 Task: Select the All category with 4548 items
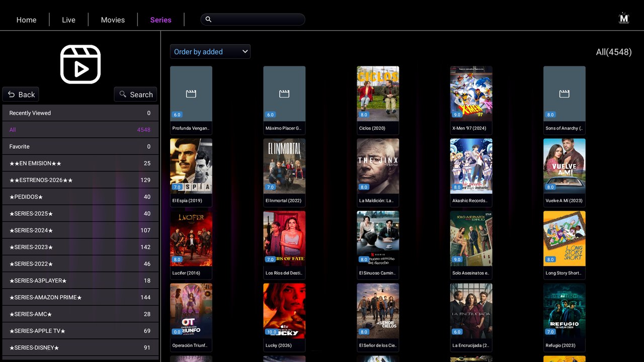point(80,130)
